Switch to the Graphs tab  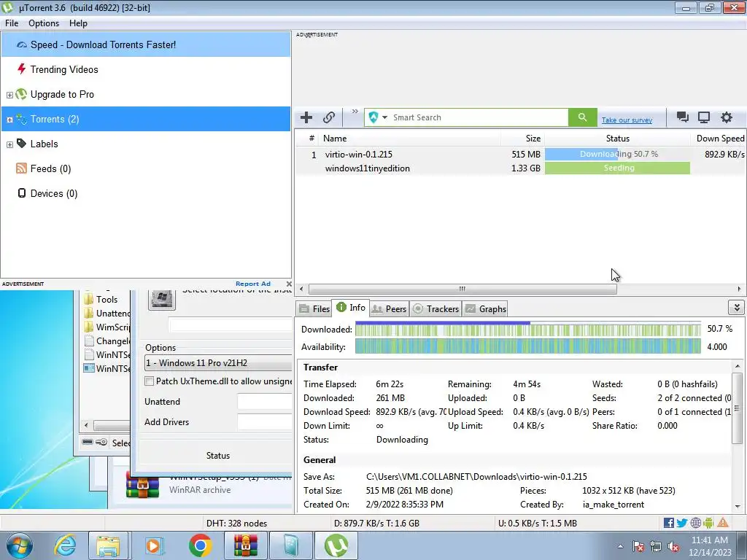point(485,309)
